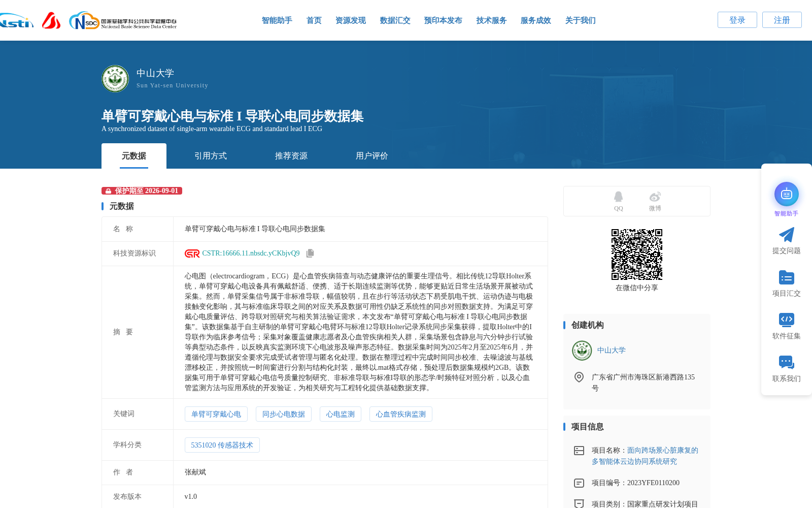Open 服务成效 menu item
Viewport: 812px width, 508px height.
(x=536, y=20)
